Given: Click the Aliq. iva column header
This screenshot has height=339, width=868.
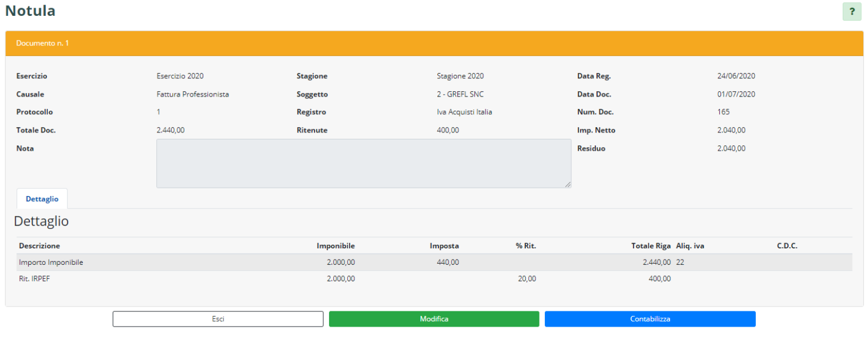Looking at the screenshot, I should [690, 246].
